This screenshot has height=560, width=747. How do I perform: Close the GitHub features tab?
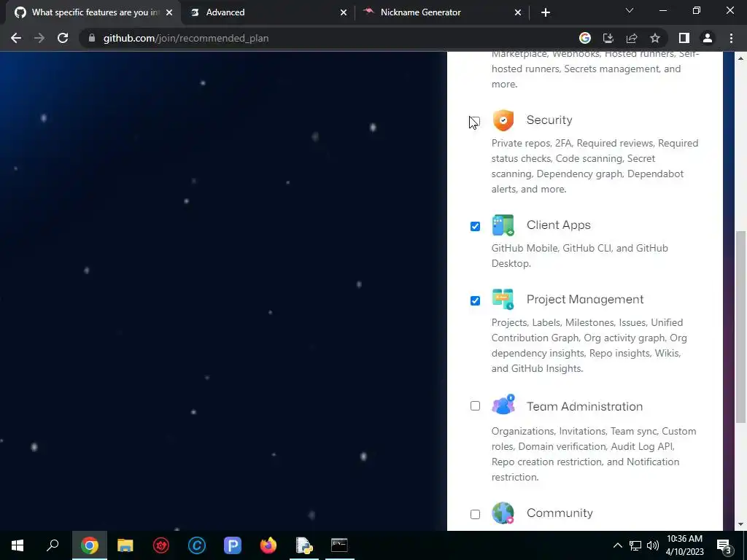169,12
